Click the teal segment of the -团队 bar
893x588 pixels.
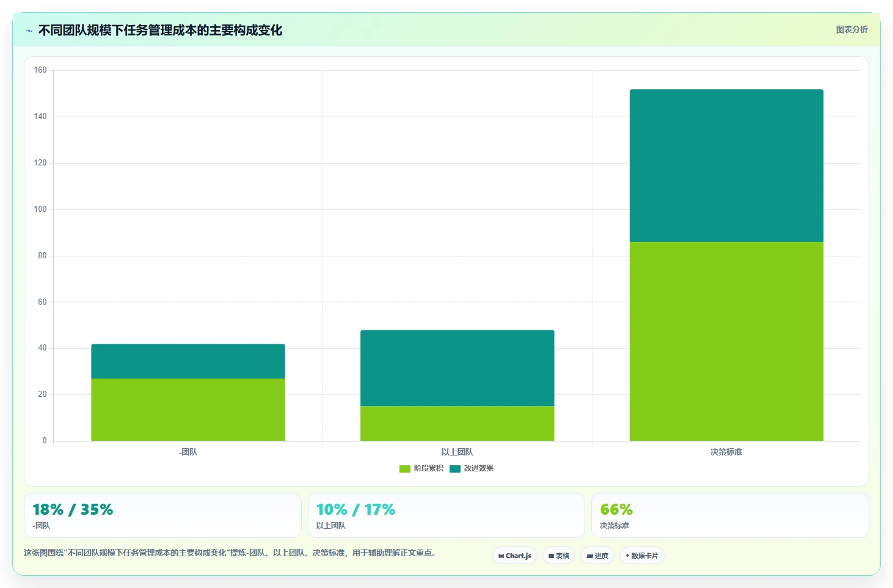point(188,361)
